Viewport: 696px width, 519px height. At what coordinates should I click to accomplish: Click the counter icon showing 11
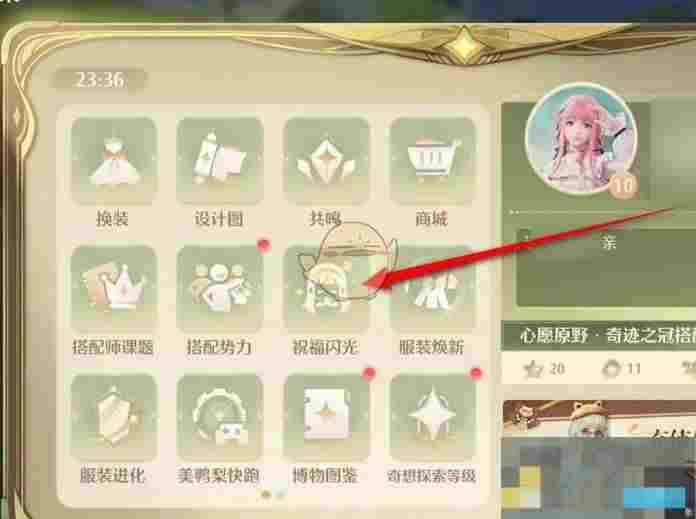[x=621, y=369]
